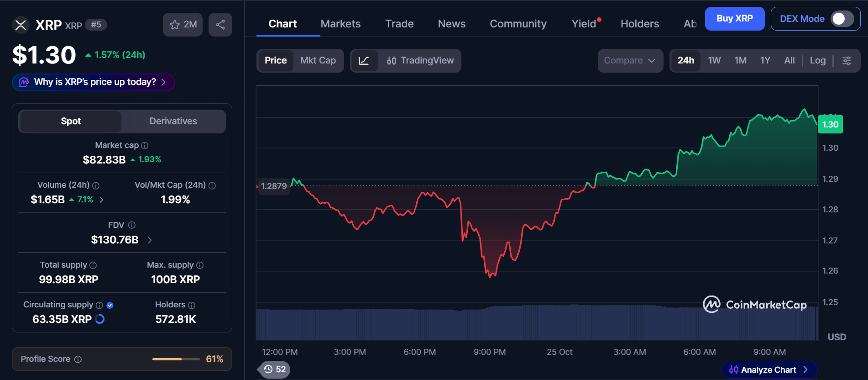Click the circulating supply verified badge

coord(110,305)
